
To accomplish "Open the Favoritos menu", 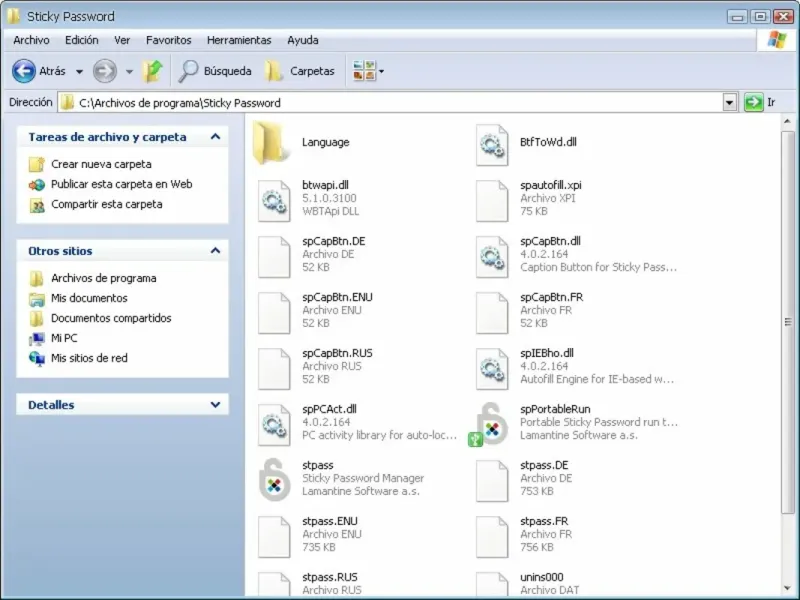I will (x=169, y=40).
